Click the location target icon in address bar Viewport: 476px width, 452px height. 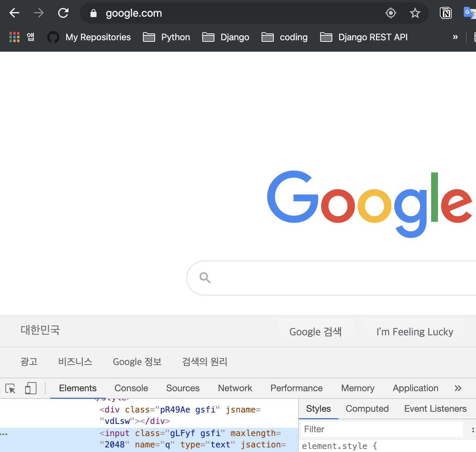coord(391,13)
